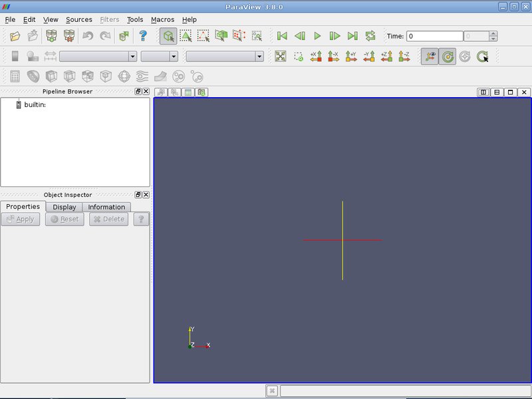
Task: Click the Calculator filter icon
Action: point(15,76)
